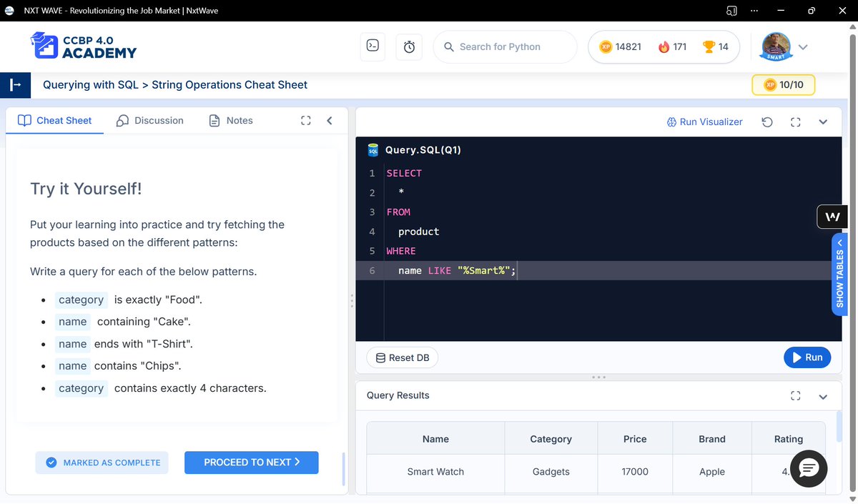This screenshot has width=858, height=504.
Task: Open the stopwatch timer icon
Action: pos(410,46)
